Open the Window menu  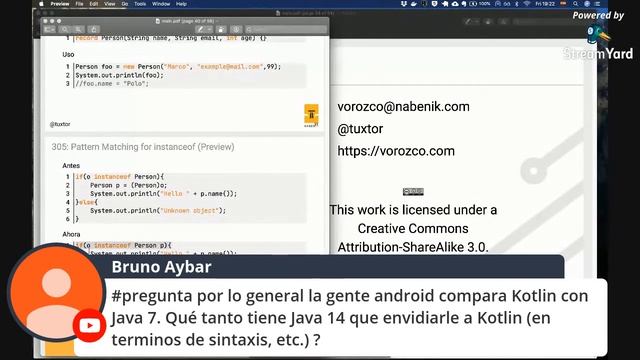(161, 4)
